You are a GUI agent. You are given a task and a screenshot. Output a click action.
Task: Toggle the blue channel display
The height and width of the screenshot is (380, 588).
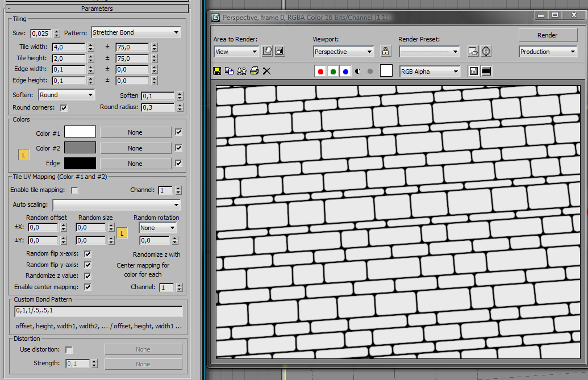click(x=345, y=72)
